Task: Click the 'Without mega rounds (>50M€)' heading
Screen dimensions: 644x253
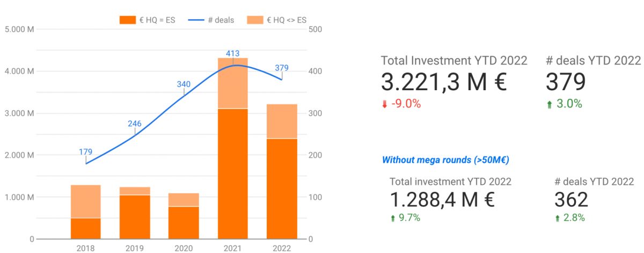Action: [x=445, y=160]
